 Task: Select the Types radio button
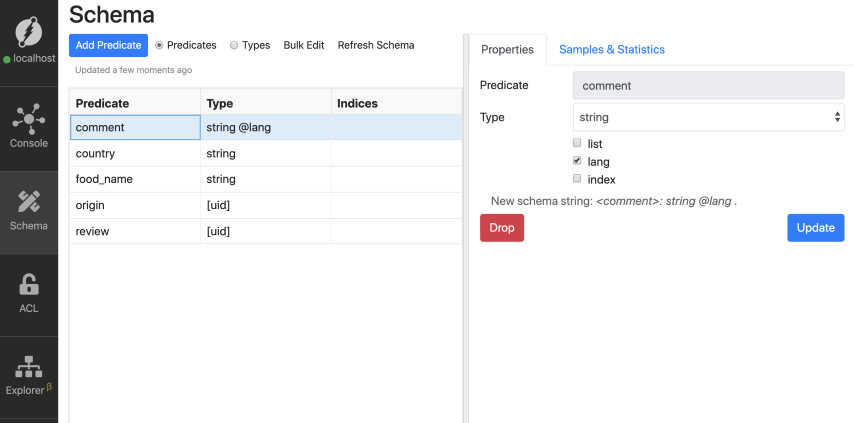coord(234,45)
